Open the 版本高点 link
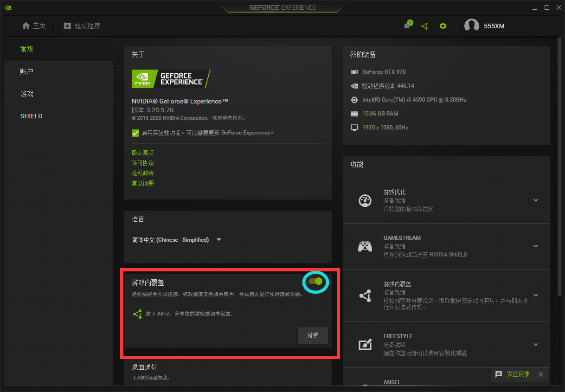 pyautogui.click(x=143, y=153)
